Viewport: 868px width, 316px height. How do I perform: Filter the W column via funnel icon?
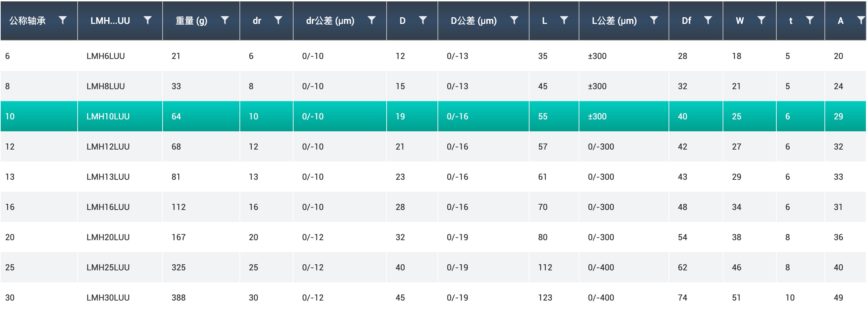click(x=761, y=20)
